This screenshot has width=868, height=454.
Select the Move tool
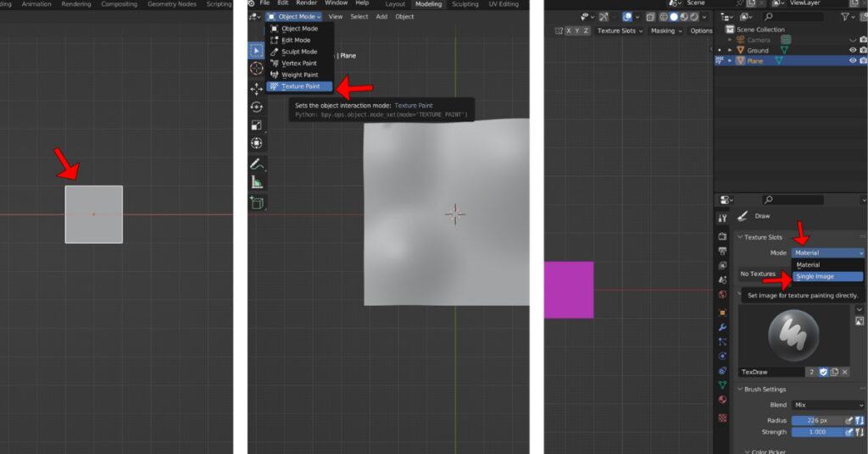(x=256, y=88)
